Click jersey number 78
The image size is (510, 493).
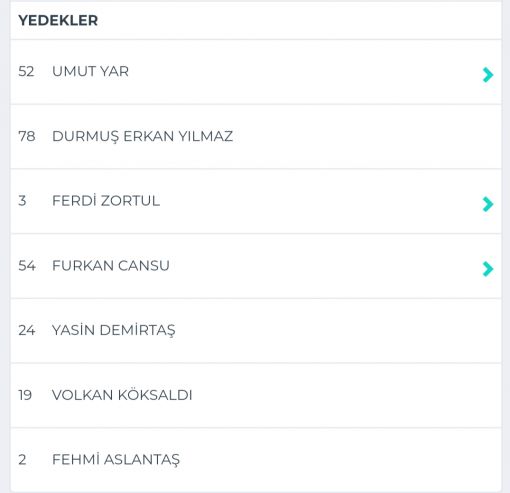pos(27,136)
